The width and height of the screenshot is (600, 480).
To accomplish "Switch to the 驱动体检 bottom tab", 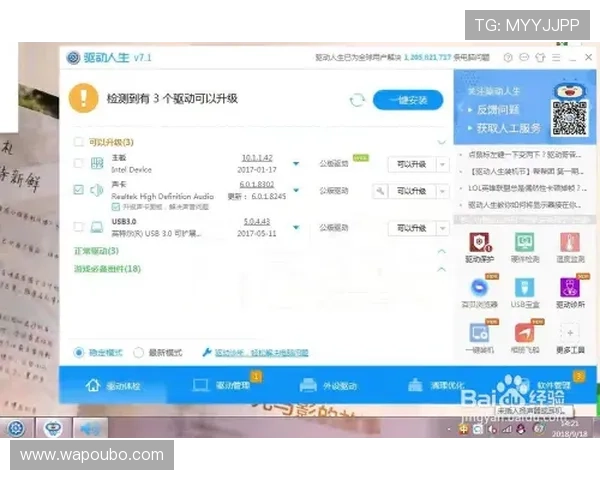I will click(x=113, y=385).
